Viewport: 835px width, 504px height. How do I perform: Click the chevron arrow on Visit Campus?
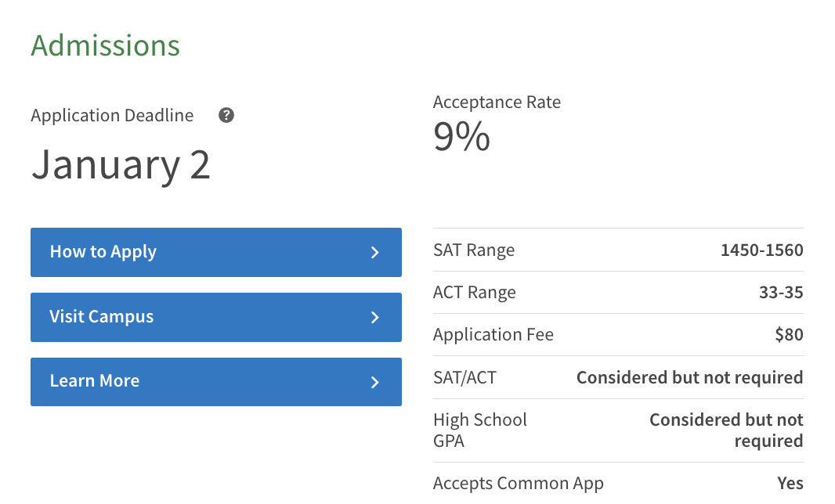coord(375,317)
